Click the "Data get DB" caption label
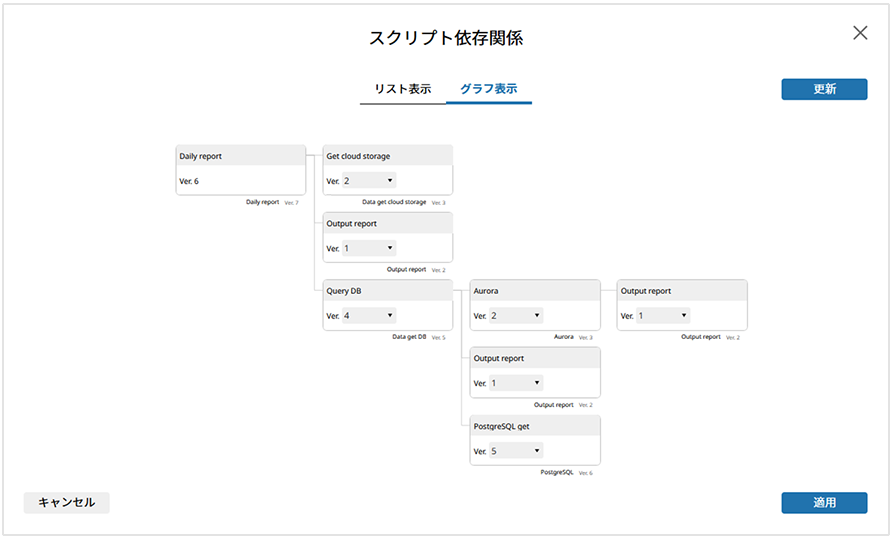 (x=409, y=337)
